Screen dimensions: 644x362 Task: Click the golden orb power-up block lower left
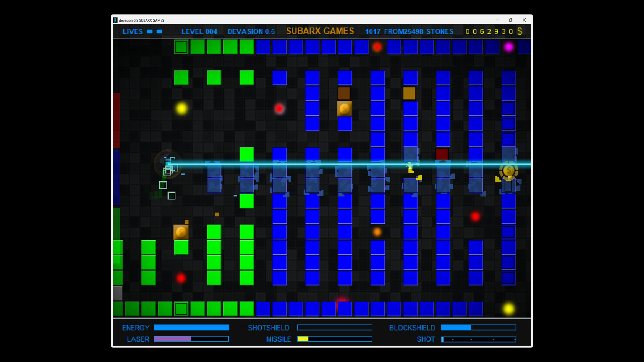(181, 231)
